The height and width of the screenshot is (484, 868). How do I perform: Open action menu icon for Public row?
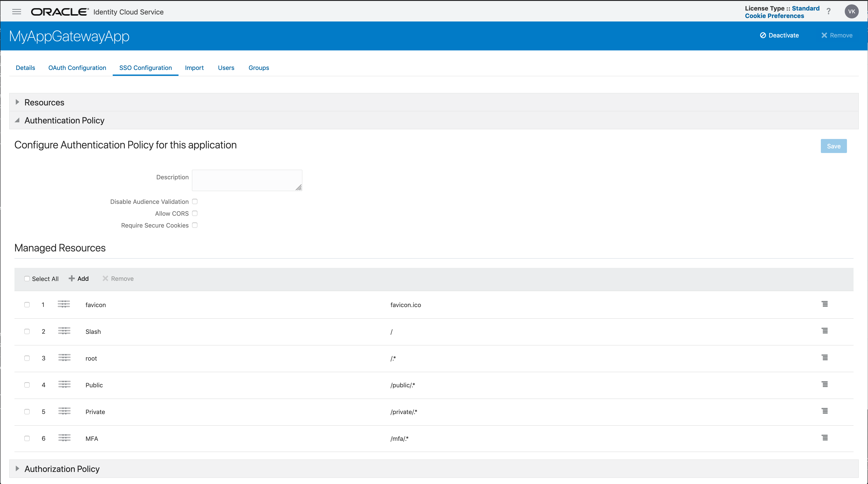825,384
